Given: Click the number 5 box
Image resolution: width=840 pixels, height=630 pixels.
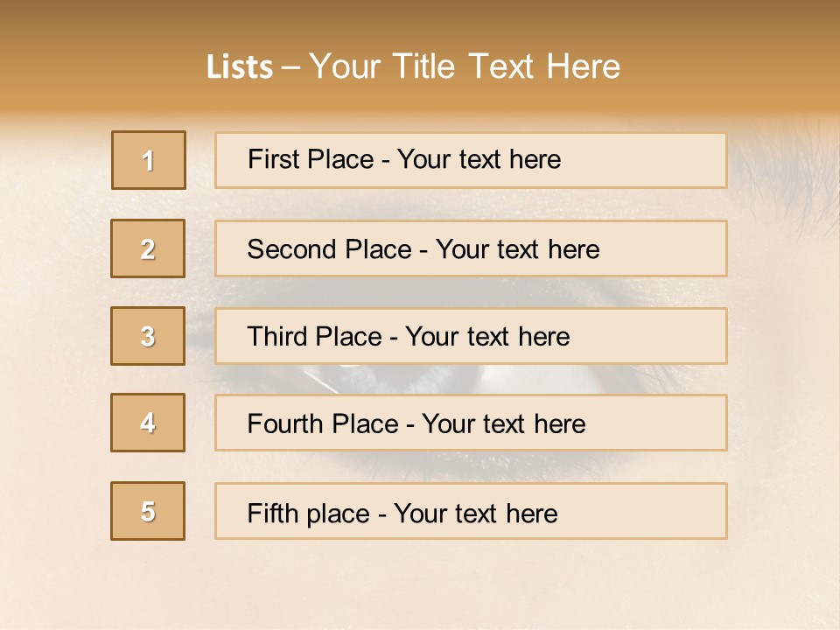Looking at the screenshot, I should point(148,511).
